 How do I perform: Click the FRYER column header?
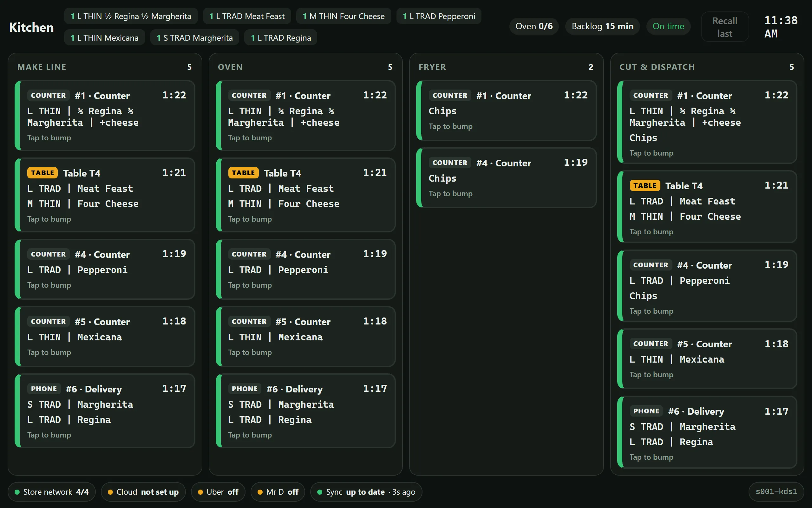[432, 67]
